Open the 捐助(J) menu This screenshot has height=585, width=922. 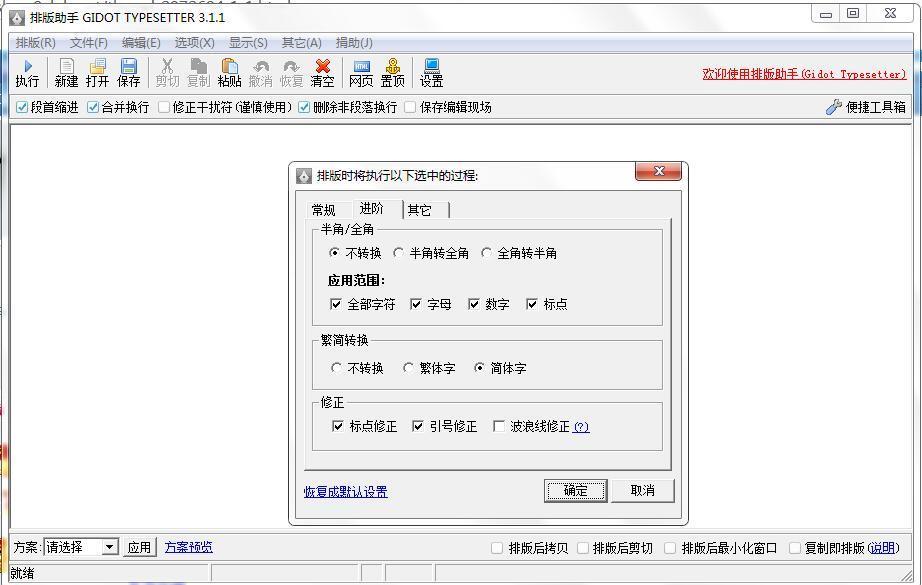pos(354,43)
